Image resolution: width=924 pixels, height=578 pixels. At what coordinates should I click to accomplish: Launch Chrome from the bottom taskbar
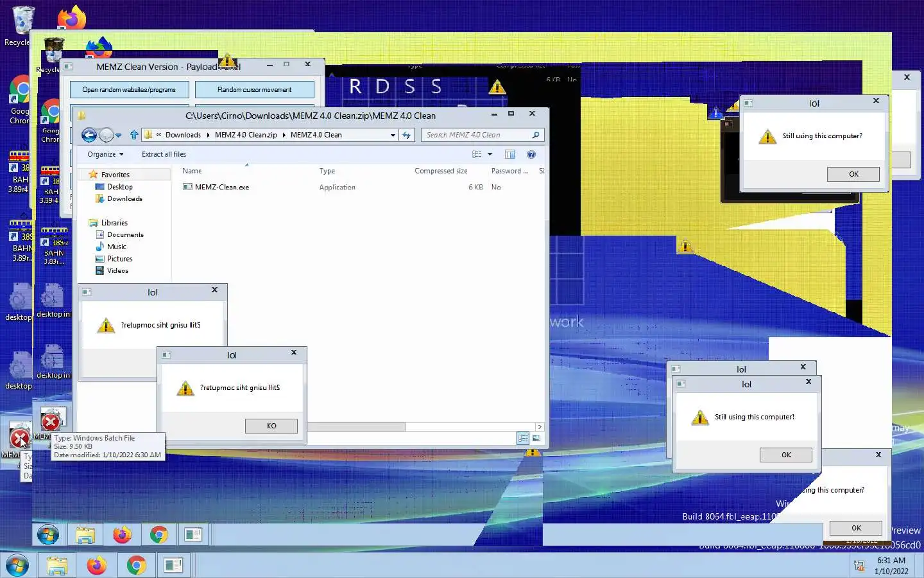point(135,565)
